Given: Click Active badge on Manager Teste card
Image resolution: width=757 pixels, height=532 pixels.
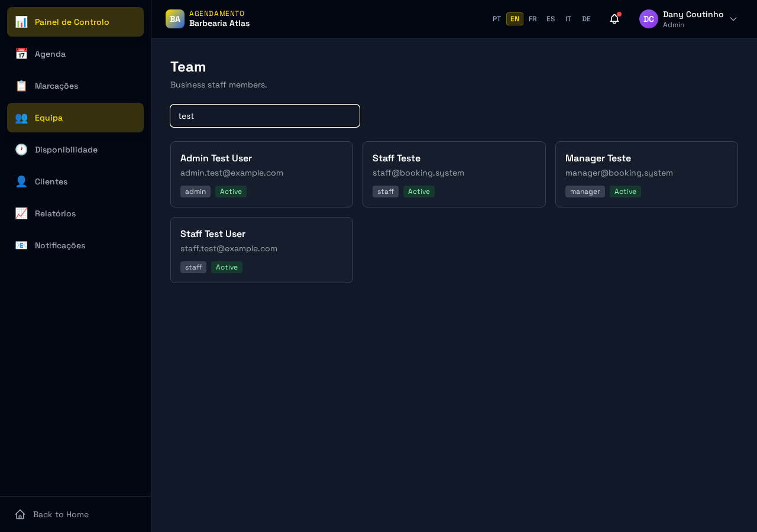Looking at the screenshot, I should [625, 192].
